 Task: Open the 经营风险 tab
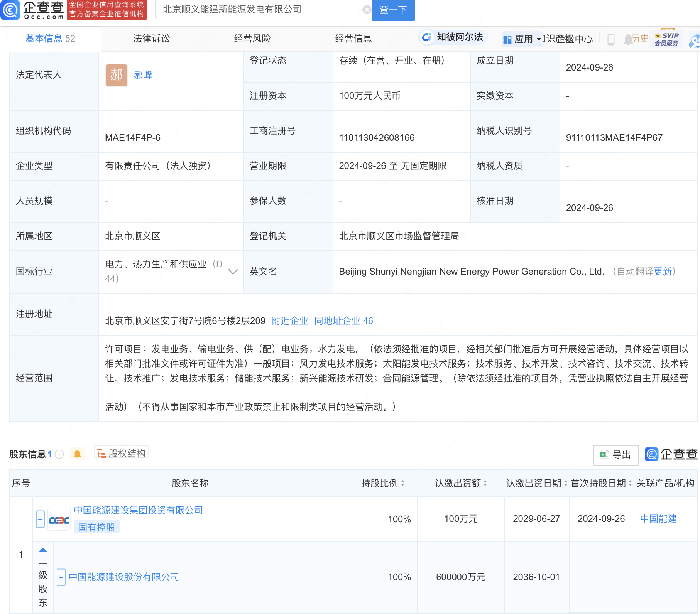click(252, 39)
